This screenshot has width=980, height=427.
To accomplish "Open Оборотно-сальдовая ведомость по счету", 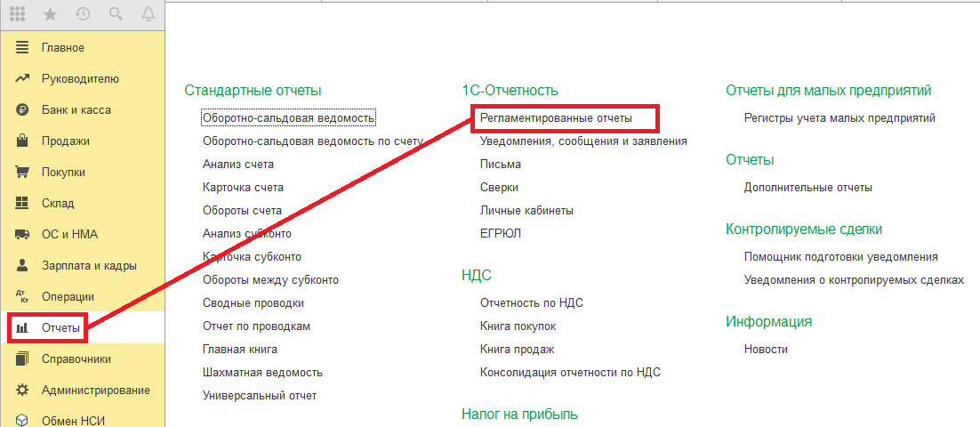I will 313,141.
